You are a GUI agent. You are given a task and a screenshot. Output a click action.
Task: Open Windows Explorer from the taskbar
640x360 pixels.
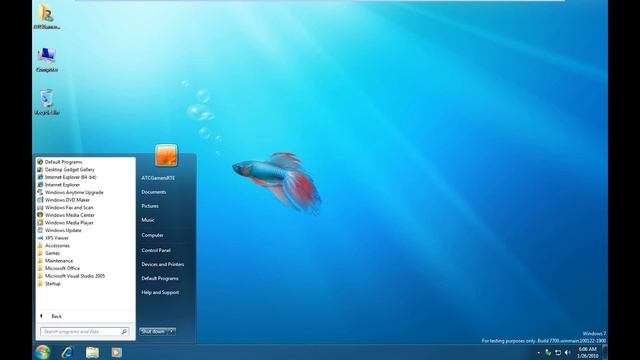92,352
